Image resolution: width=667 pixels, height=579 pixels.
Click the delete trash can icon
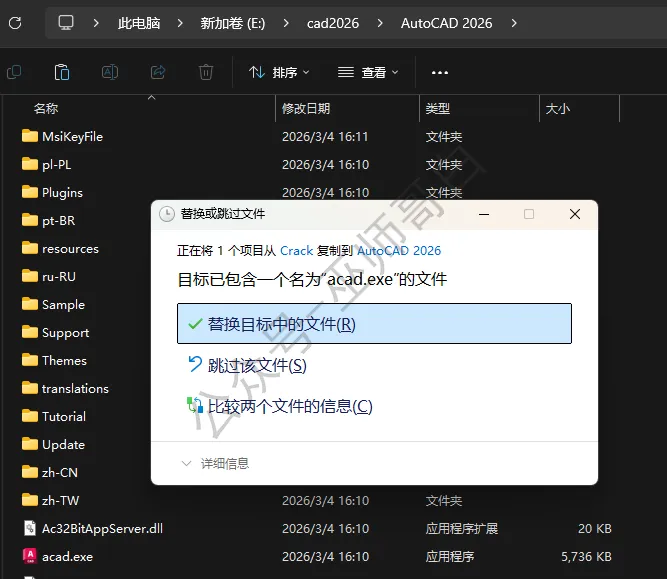coord(206,72)
